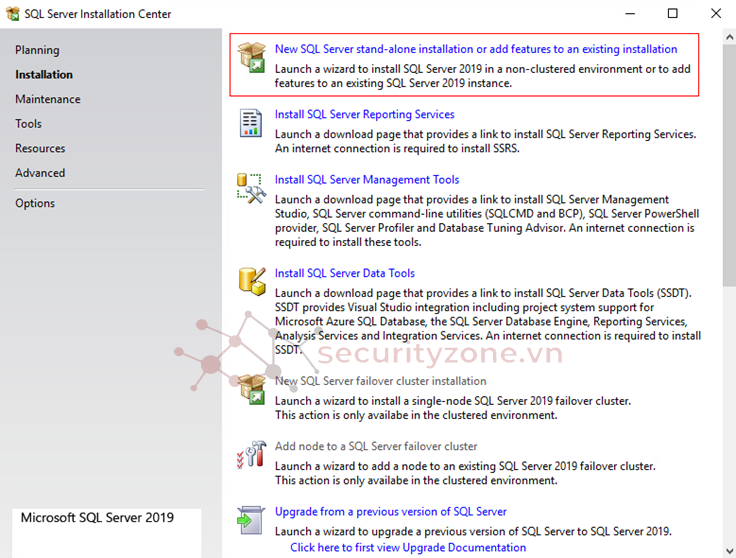736x558 pixels.
Task: Click the Upgrade from previous version icon
Action: coord(250,519)
